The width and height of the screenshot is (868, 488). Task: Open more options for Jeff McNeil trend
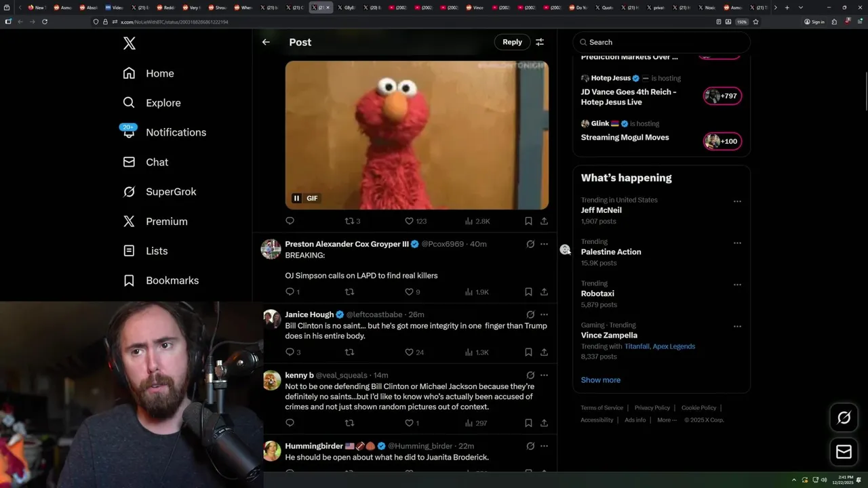point(737,201)
